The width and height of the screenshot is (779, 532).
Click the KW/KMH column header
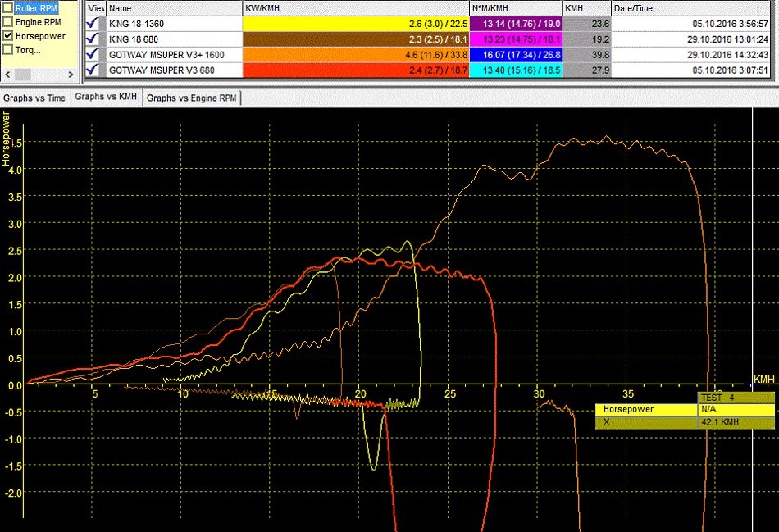pyautogui.click(x=356, y=7)
